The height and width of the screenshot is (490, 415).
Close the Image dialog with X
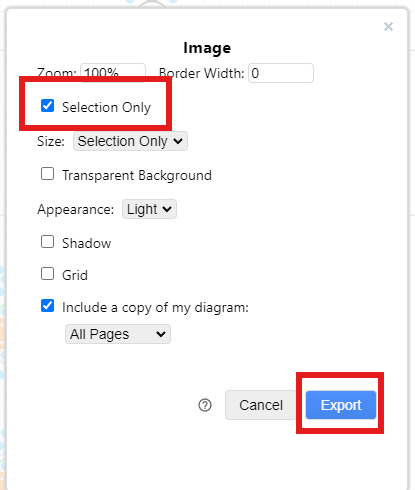[x=388, y=26]
